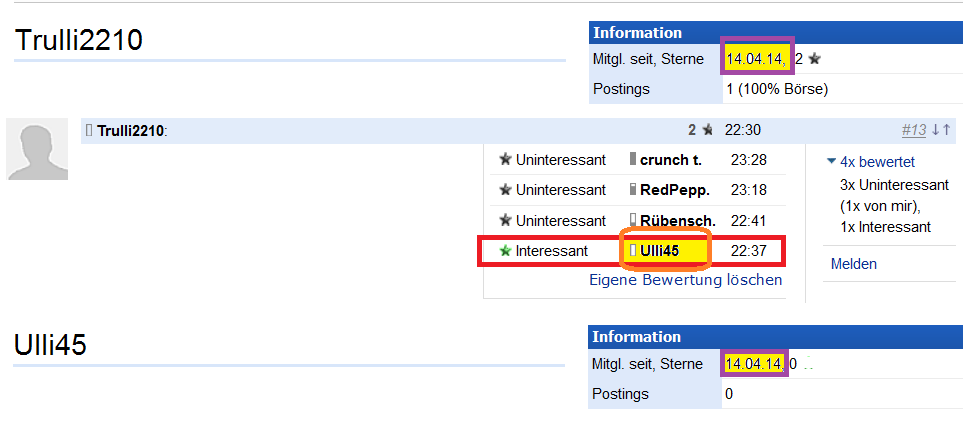964x448 pixels.
Task: Open Ulli45's profile from ratings list
Action: [x=660, y=251]
